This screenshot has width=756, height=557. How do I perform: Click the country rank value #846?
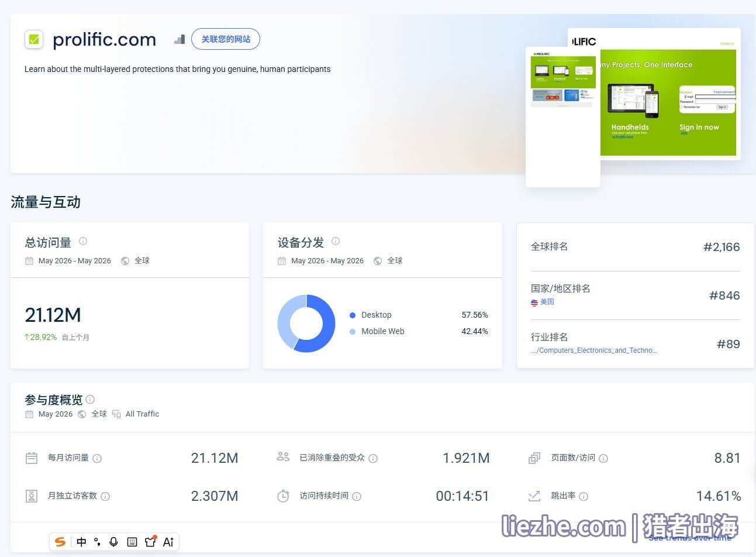pyautogui.click(x=724, y=296)
